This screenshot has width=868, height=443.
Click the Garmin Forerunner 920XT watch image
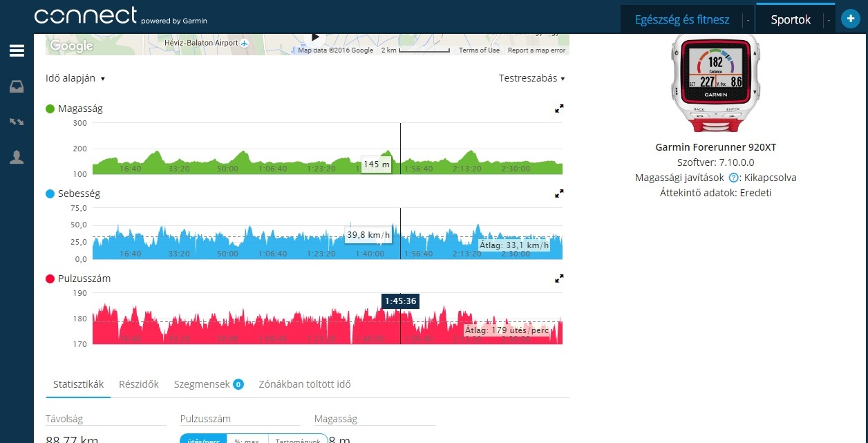[x=715, y=82]
